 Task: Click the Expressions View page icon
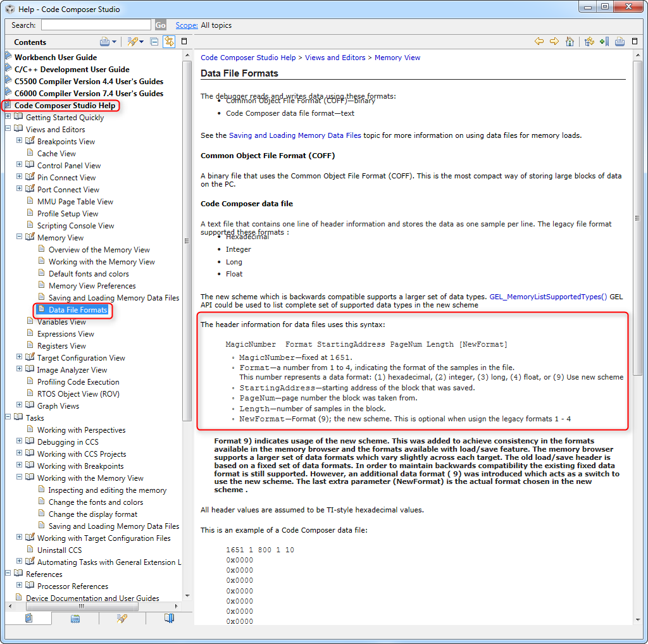pos(30,333)
